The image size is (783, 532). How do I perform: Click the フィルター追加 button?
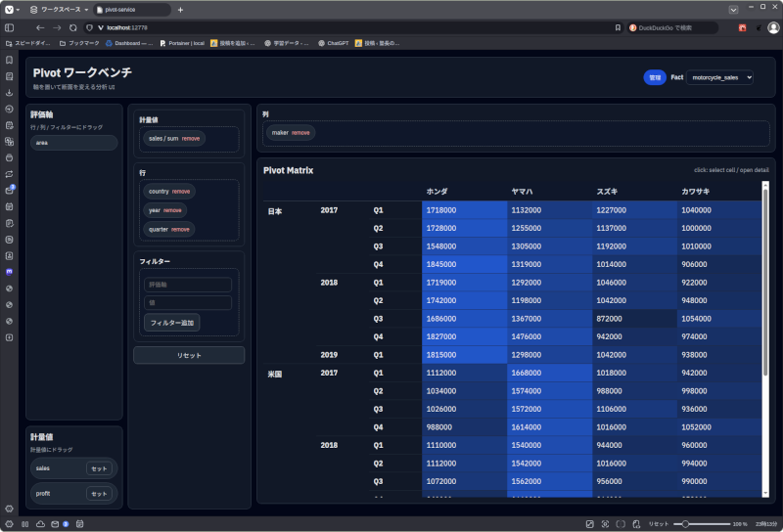(172, 322)
